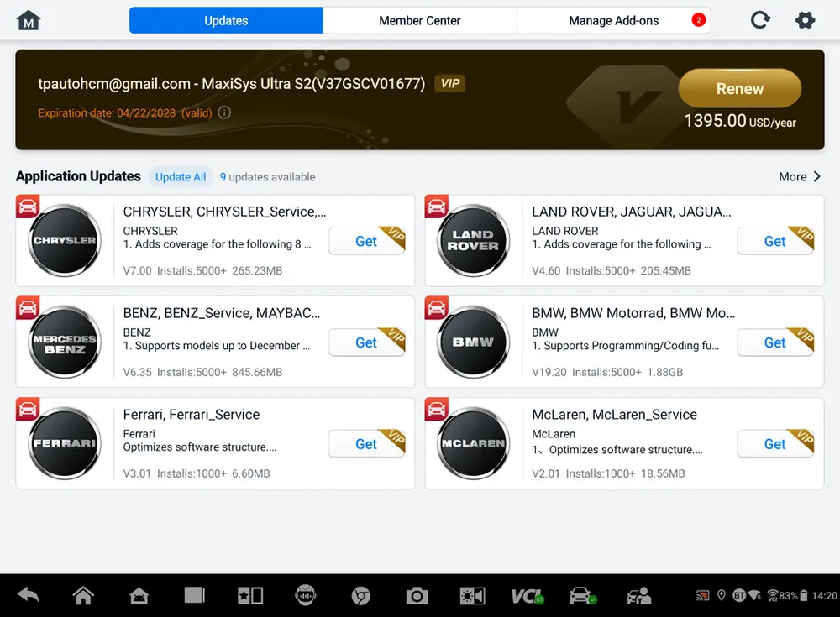Tap the red notification badge on Manage Add-ons

(699, 20)
